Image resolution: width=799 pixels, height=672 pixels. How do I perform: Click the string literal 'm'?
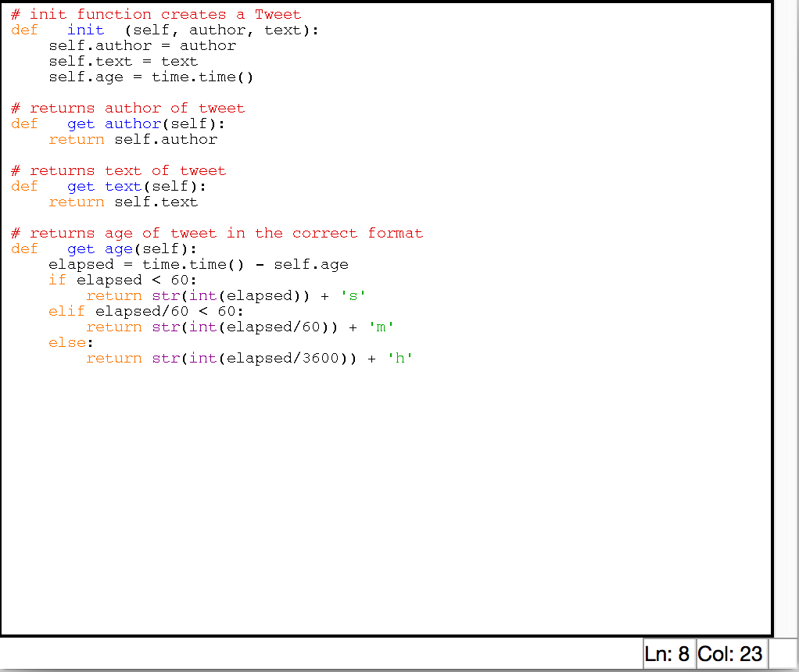[382, 327]
